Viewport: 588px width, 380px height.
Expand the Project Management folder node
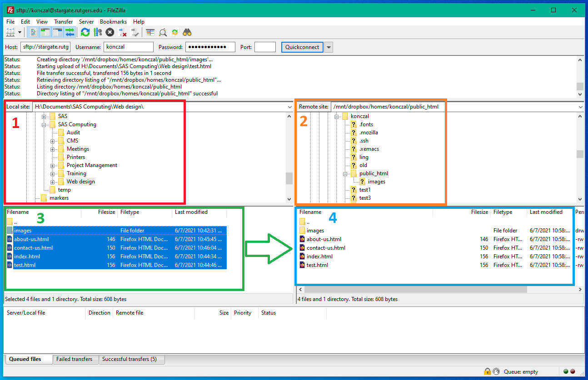53,165
